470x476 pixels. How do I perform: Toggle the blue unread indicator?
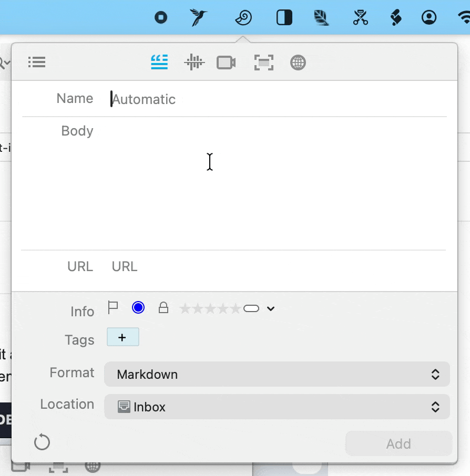(138, 308)
